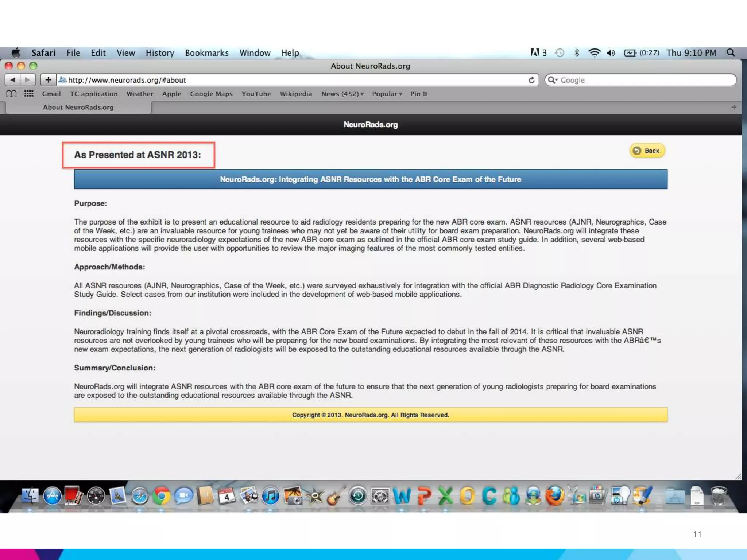This screenshot has width=747, height=560.
Task: Click the Safari back arrow button
Action: coord(13,80)
